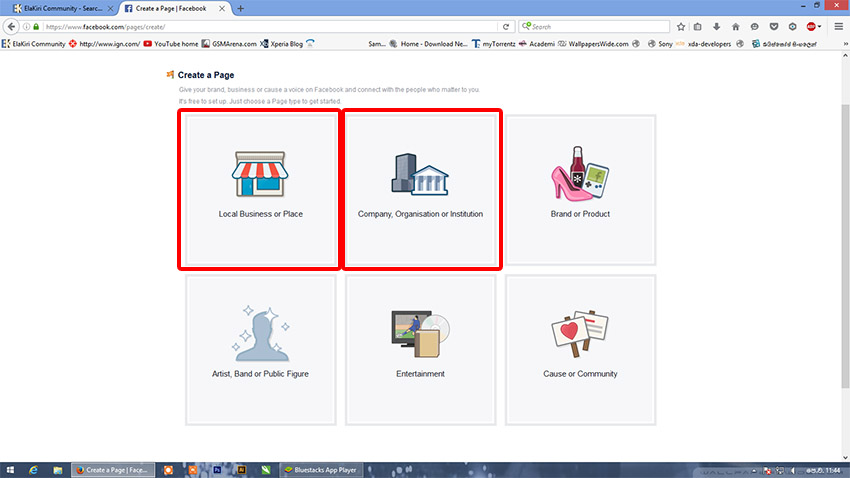Close the ElaKiri Community tab
The height and width of the screenshot is (478, 850).
pos(110,9)
